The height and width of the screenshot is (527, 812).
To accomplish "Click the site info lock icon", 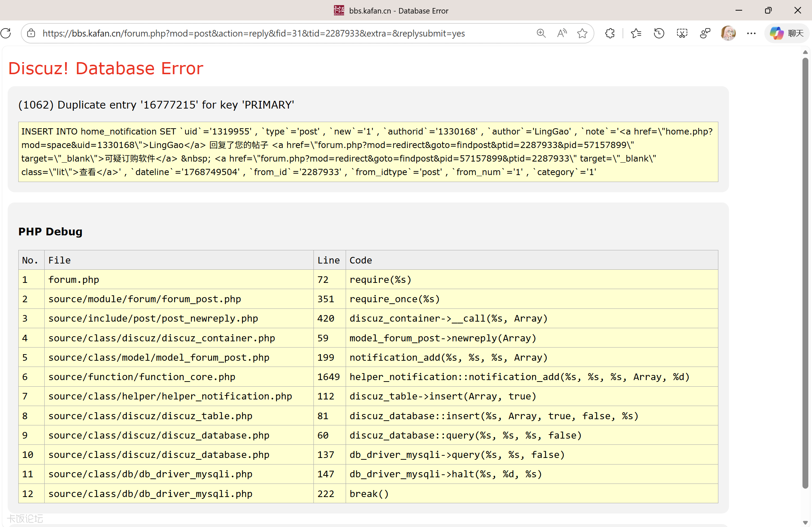I will [x=31, y=33].
